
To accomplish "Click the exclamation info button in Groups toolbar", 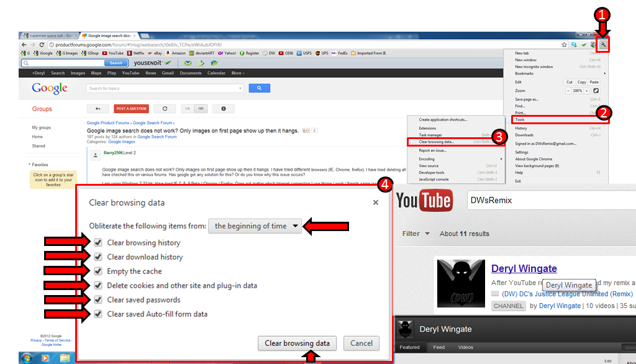I will coord(224,109).
